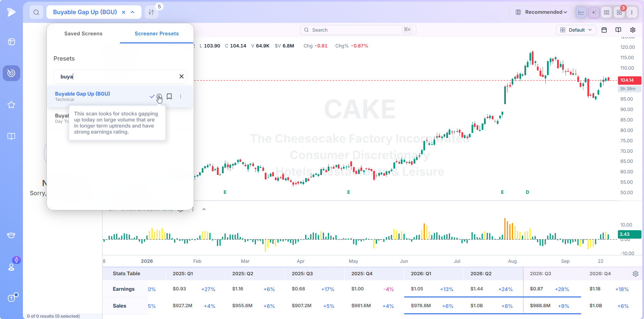Select the Screener Presets tab

point(157,34)
